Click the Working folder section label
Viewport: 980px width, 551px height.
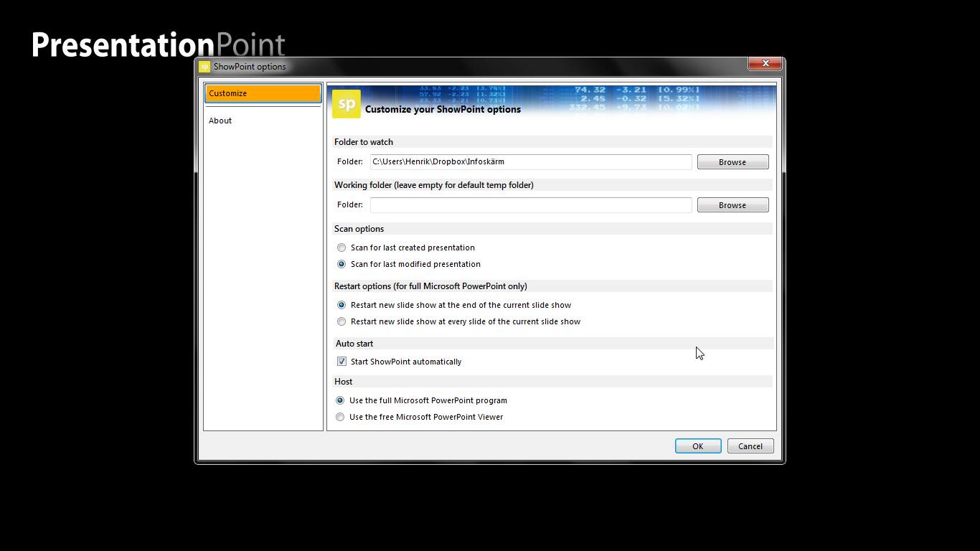434,185
